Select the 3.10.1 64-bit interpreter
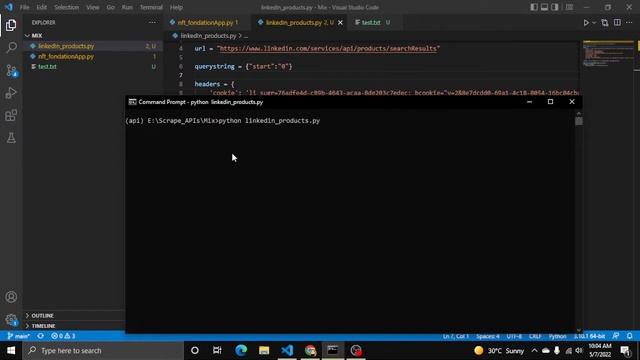The image size is (640, 360). (589, 336)
